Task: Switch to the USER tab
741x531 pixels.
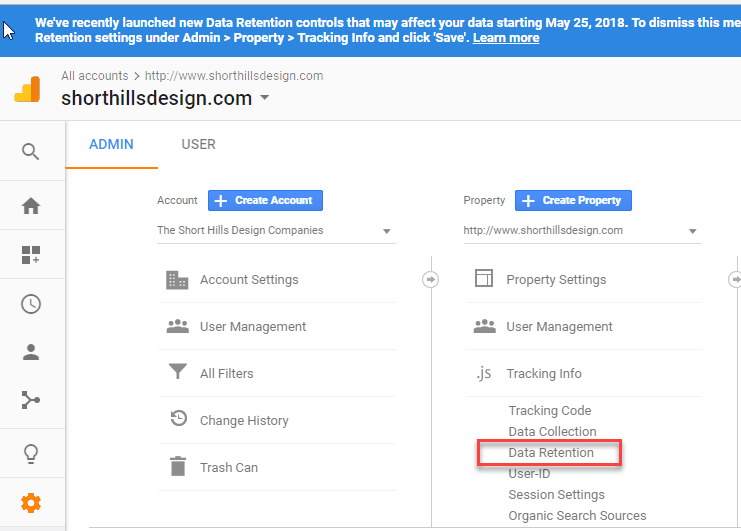Action: (x=198, y=144)
